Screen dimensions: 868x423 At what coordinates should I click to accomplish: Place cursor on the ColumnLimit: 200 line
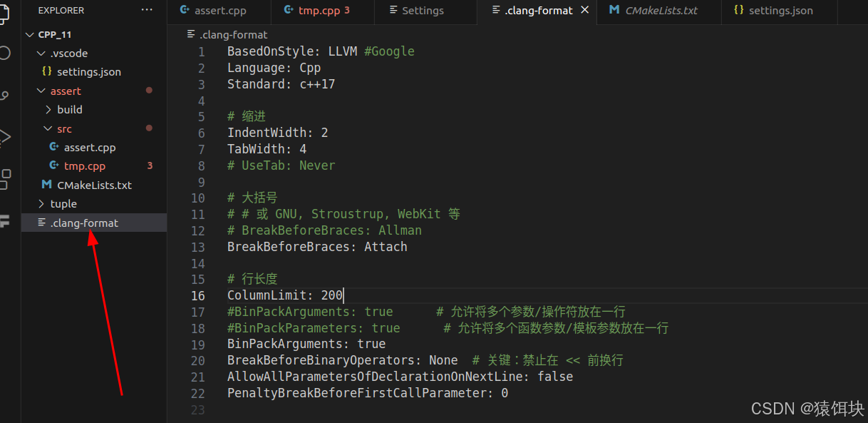(x=285, y=295)
